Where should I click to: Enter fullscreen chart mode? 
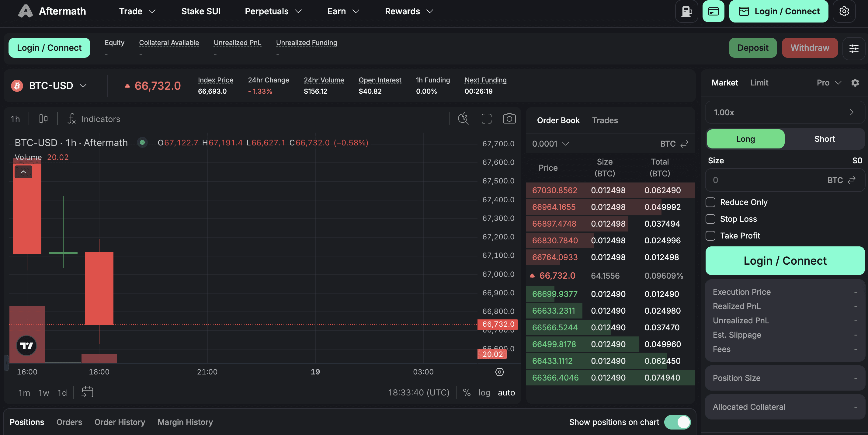tap(486, 119)
